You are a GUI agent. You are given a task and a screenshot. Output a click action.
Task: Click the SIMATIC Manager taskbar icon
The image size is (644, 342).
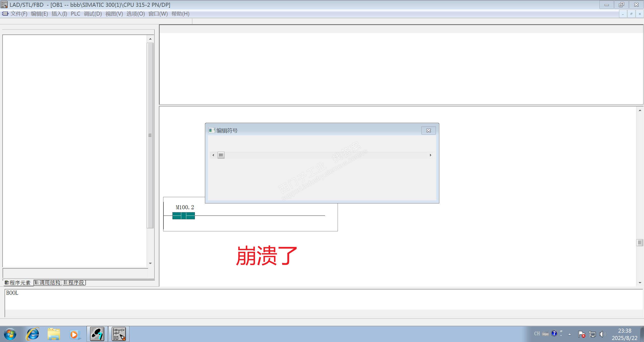(x=97, y=334)
